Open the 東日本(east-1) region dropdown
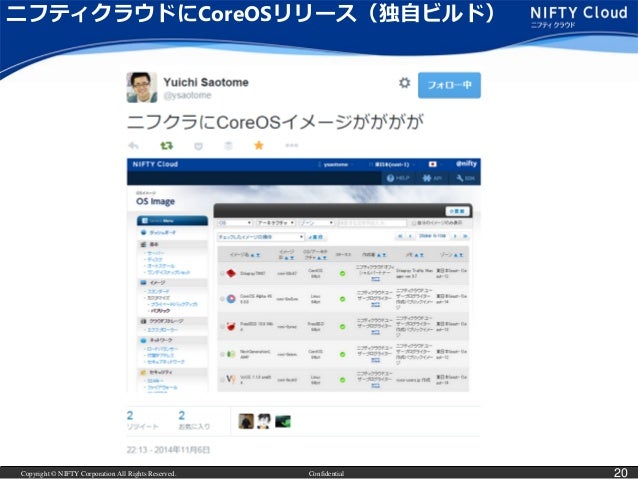The width and height of the screenshot is (638, 479). coord(391,164)
